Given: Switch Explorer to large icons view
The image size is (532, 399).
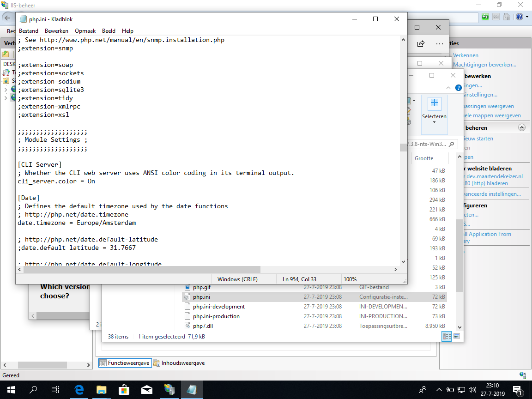Looking at the screenshot, I should [457, 337].
